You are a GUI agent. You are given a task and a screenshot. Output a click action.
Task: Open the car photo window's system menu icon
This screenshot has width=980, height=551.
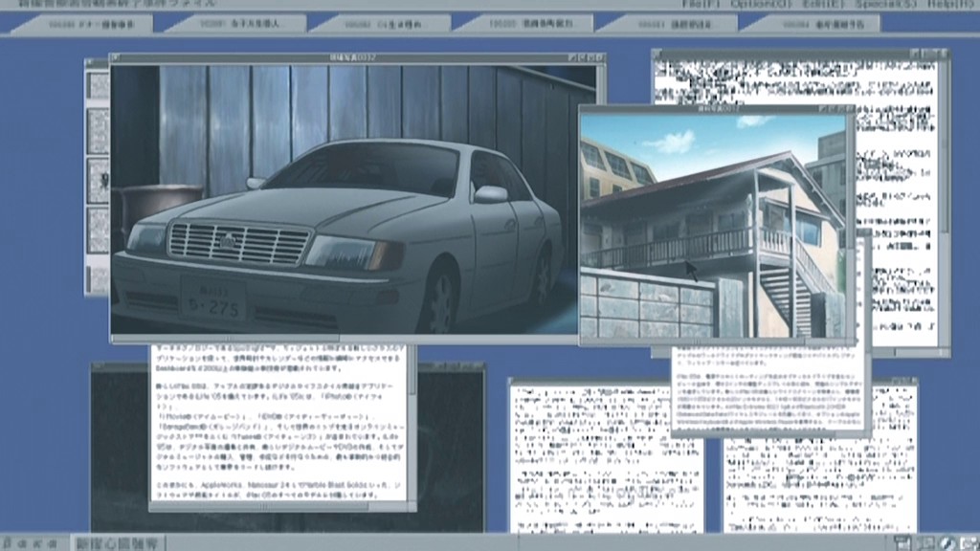point(116,57)
